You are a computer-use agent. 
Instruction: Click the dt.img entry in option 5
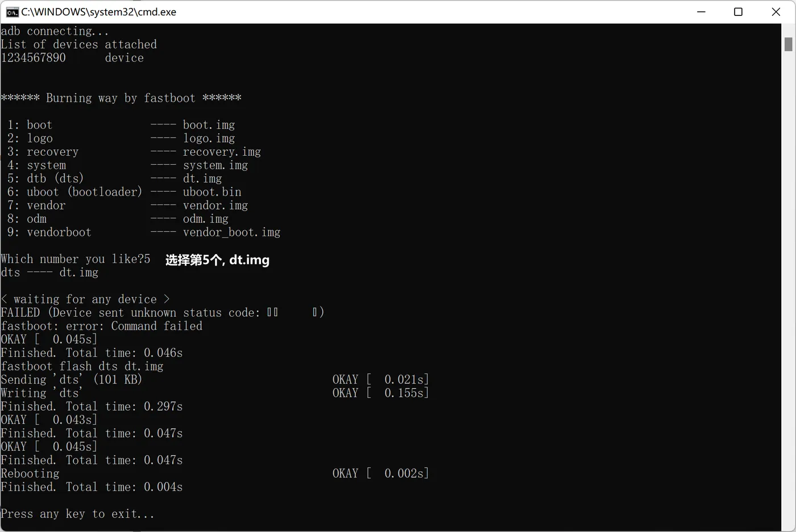(x=202, y=178)
